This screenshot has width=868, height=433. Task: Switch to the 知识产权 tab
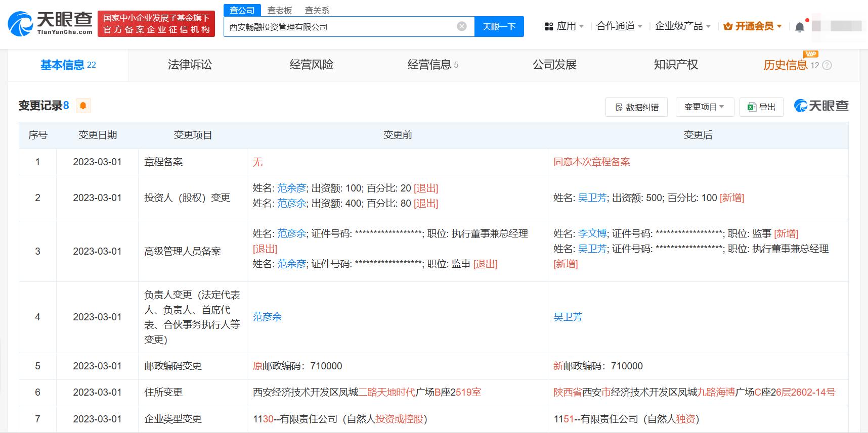pos(676,65)
